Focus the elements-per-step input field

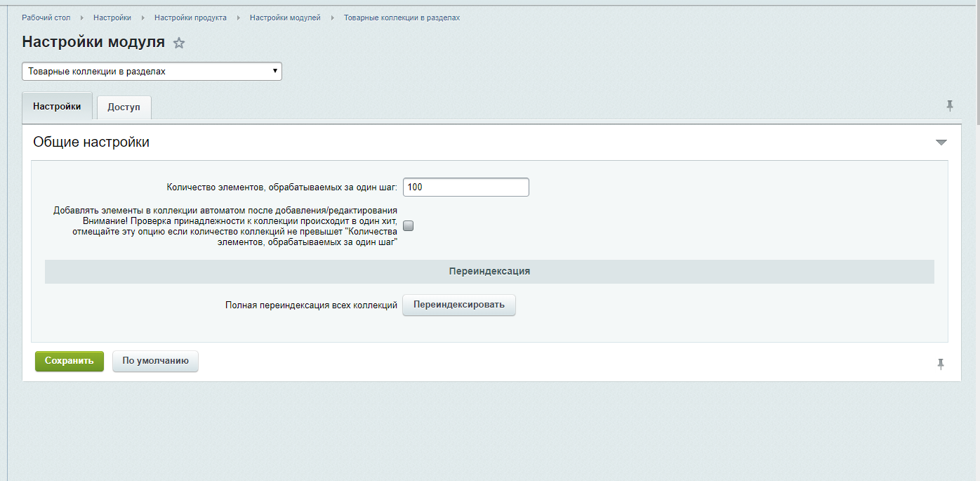pos(466,187)
